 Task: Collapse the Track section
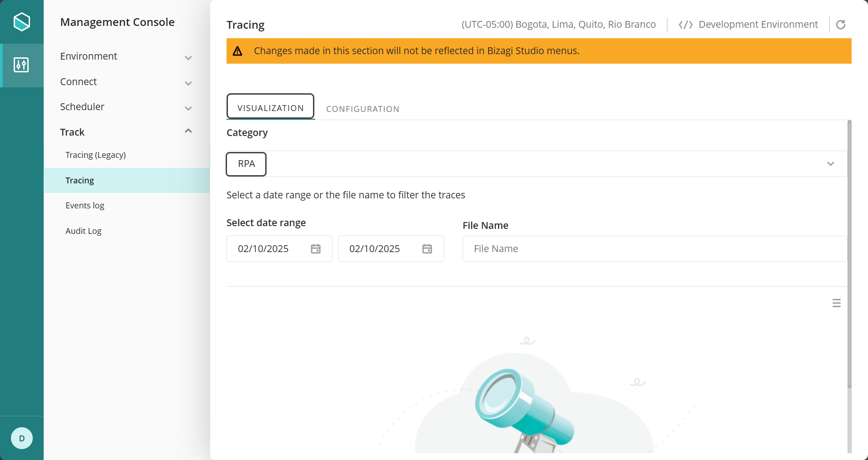click(x=188, y=131)
